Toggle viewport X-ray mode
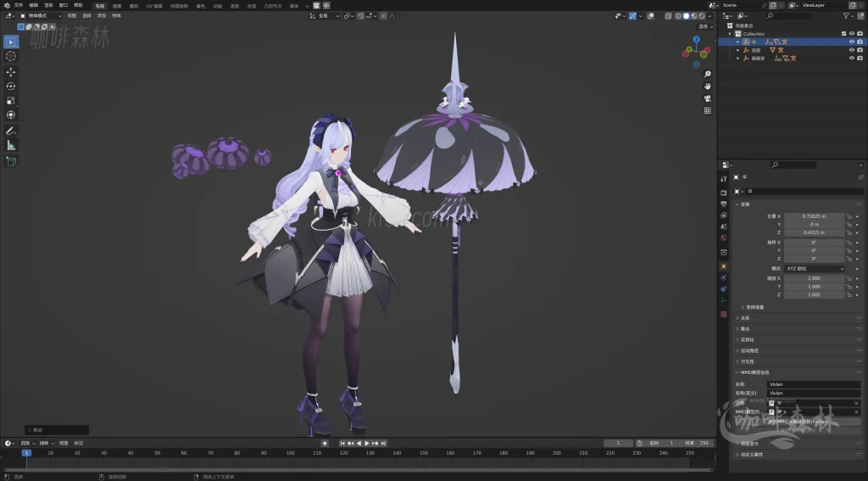 (x=668, y=16)
